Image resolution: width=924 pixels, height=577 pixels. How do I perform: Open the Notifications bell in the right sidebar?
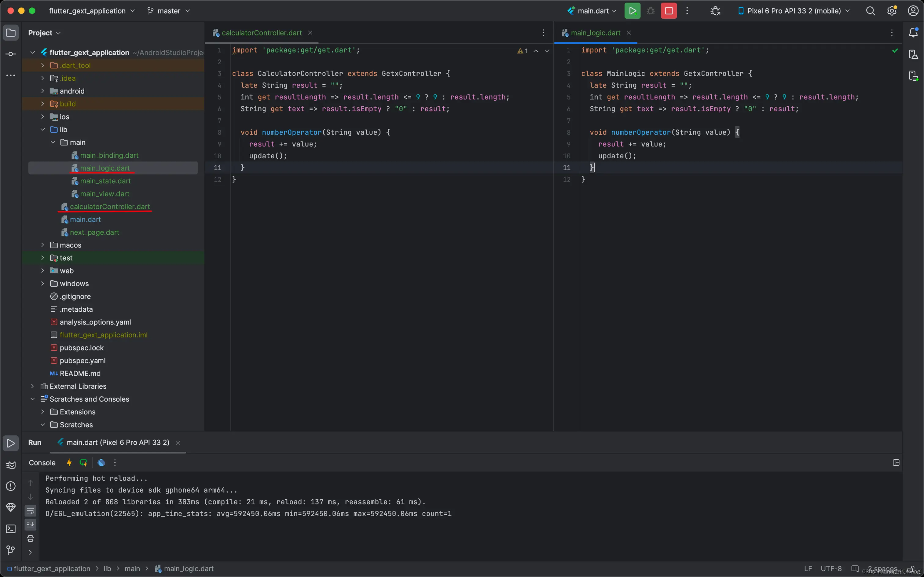click(x=913, y=33)
